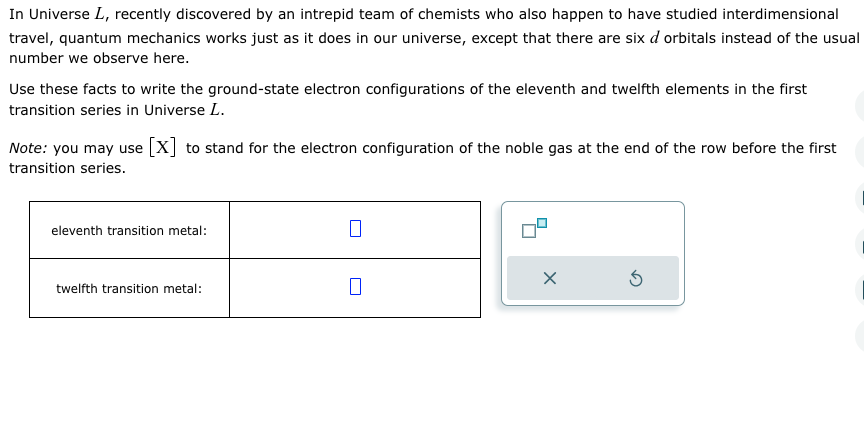Click the "twelfth transition metal:" label cell
This screenshot has width=864, height=440.
[129, 289]
